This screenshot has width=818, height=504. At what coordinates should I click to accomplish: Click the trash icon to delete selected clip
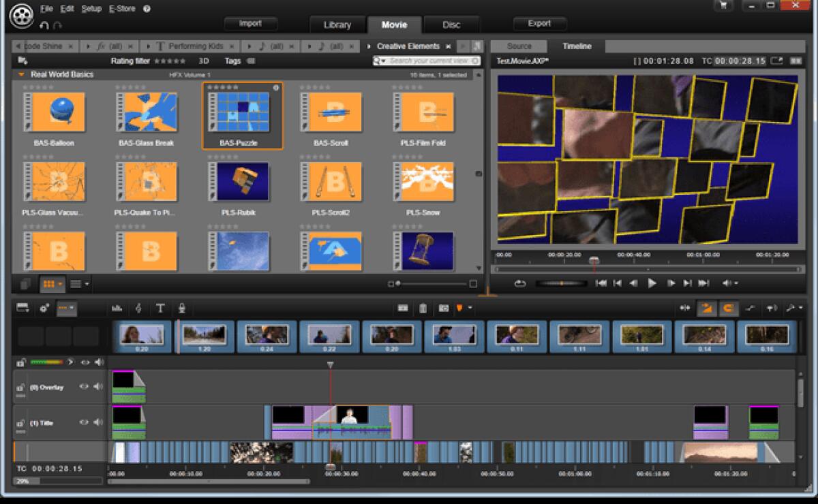click(x=423, y=307)
